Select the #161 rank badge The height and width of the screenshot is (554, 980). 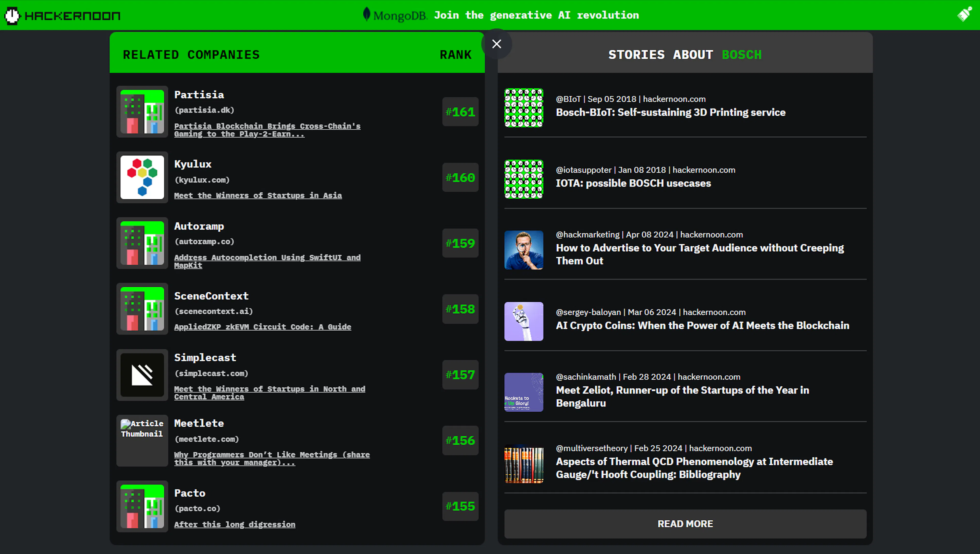(x=460, y=112)
